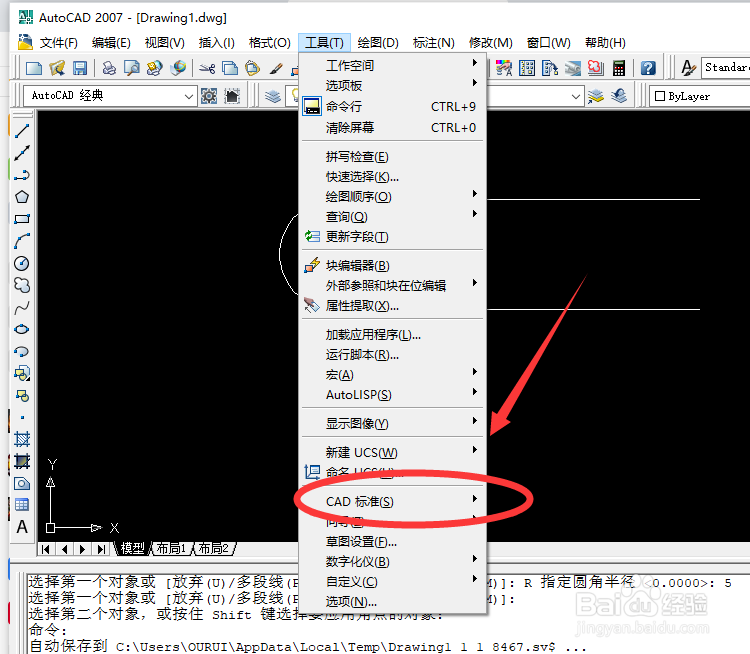This screenshot has width=750, height=654.
Task: Expand the 工作空间 submenu
Action: point(392,66)
